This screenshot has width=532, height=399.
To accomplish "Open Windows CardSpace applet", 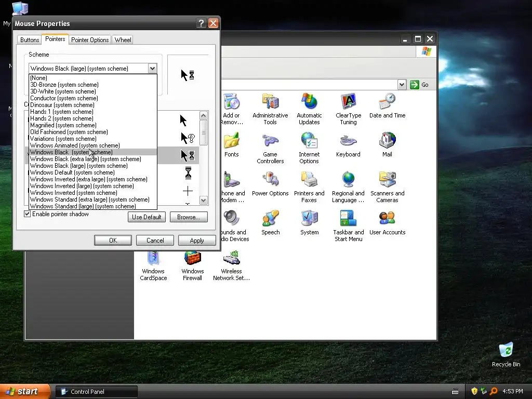I will coord(153,265).
